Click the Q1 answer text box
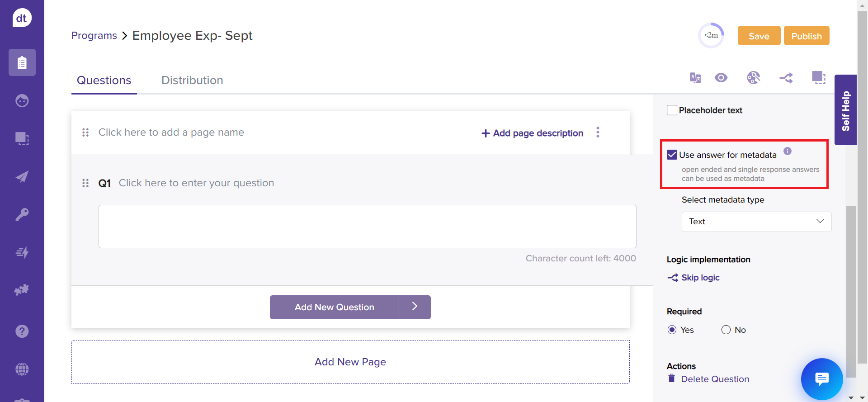Image resolution: width=868 pixels, height=402 pixels. pos(367,227)
